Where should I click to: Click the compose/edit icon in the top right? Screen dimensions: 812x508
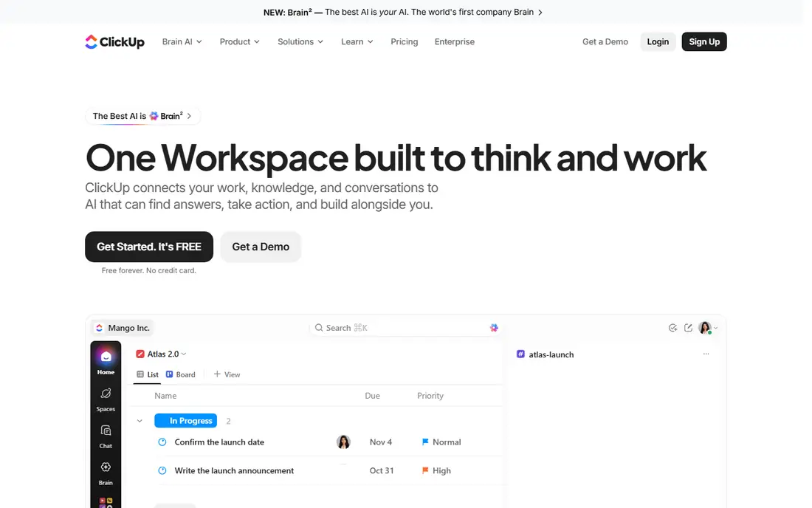click(688, 328)
